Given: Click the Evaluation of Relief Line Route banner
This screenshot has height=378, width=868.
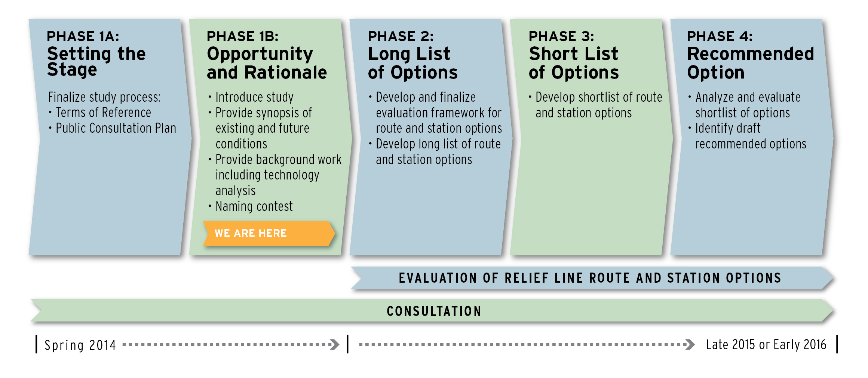Looking at the screenshot, I should [590, 278].
